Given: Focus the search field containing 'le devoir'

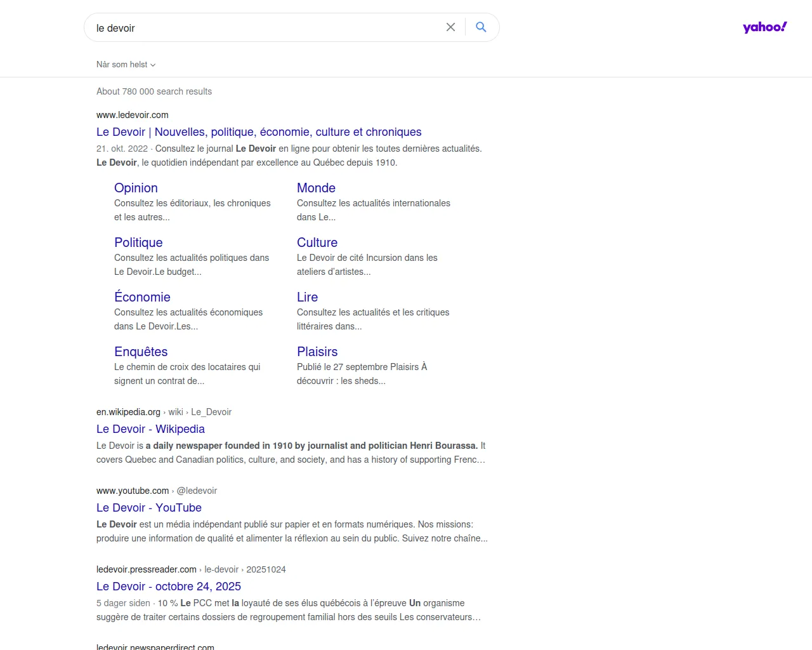Looking at the screenshot, I should pos(266,28).
